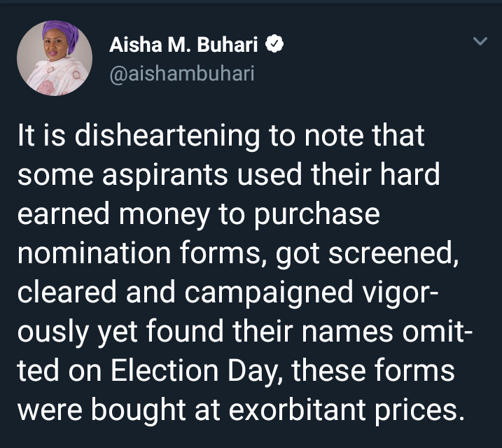Click the display name Aisha M. Buhari

click(x=183, y=44)
